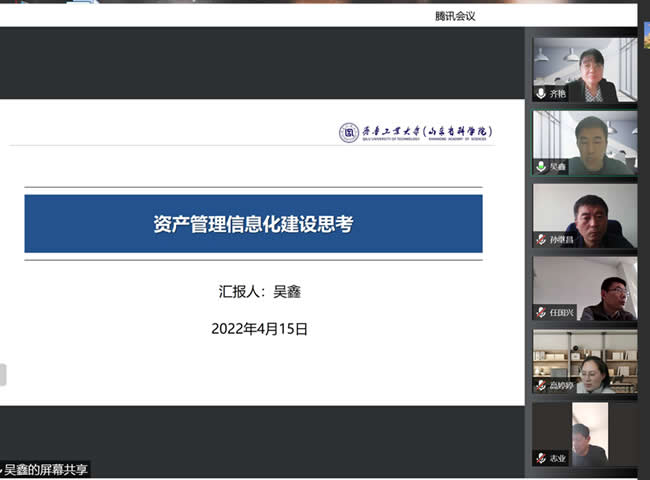
Task: Select 志业's video tile at the bottom
Action: click(584, 432)
